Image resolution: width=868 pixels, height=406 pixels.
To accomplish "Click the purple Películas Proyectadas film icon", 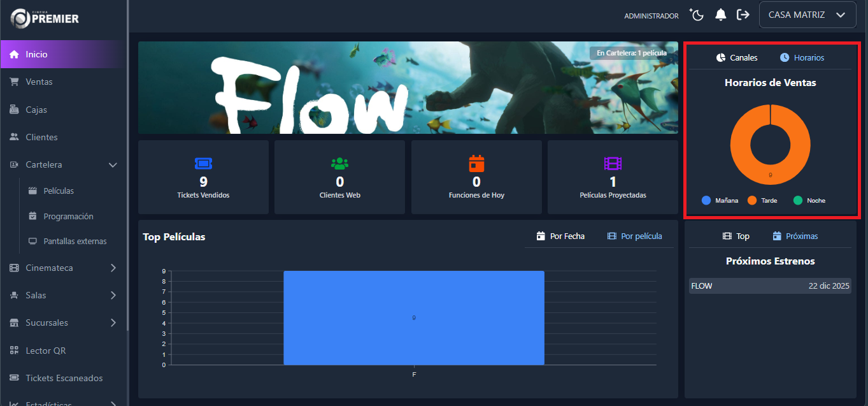I will (613, 164).
